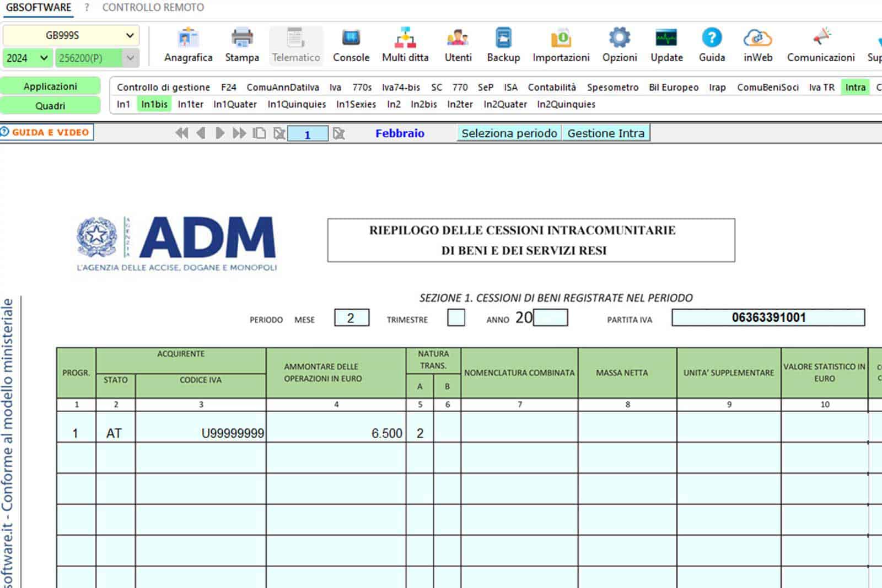Expand the 256200(P) dropdown

pos(130,58)
